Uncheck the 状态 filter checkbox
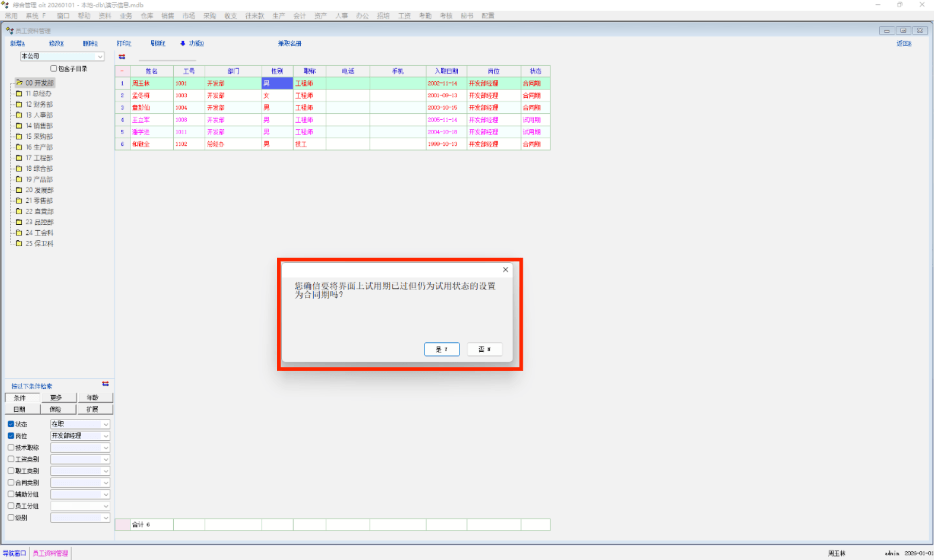 pos(11,424)
